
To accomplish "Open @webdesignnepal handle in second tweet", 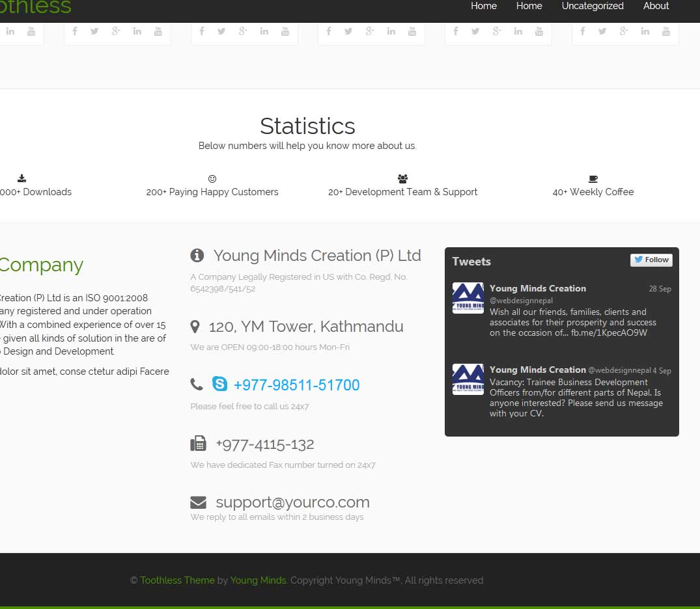I will click(x=620, y=370).
